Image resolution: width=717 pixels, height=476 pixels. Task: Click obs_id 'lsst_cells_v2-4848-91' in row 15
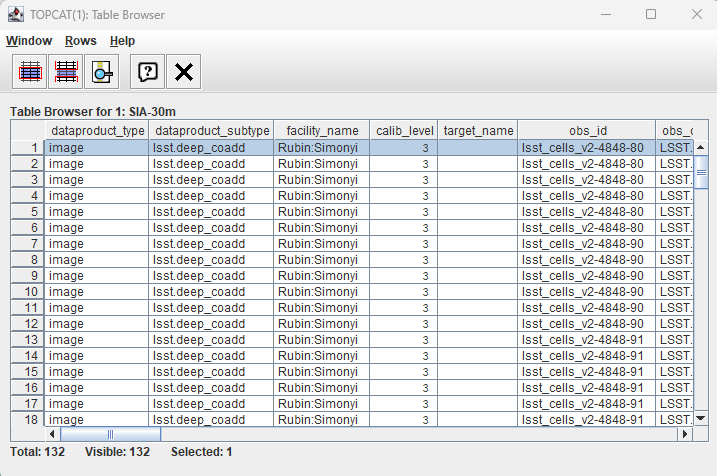tap(587, 372)
